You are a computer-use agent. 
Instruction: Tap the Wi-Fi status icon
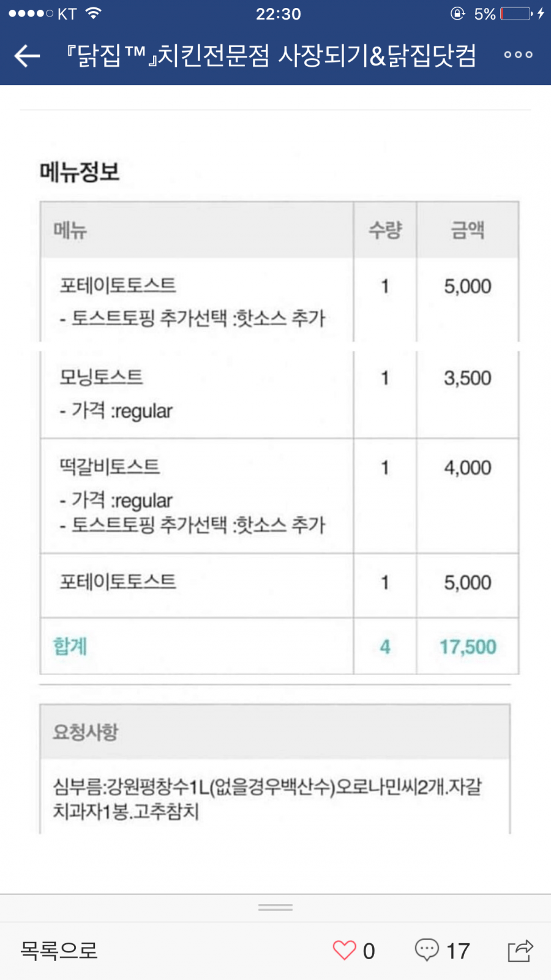click(x=94, y=13)
